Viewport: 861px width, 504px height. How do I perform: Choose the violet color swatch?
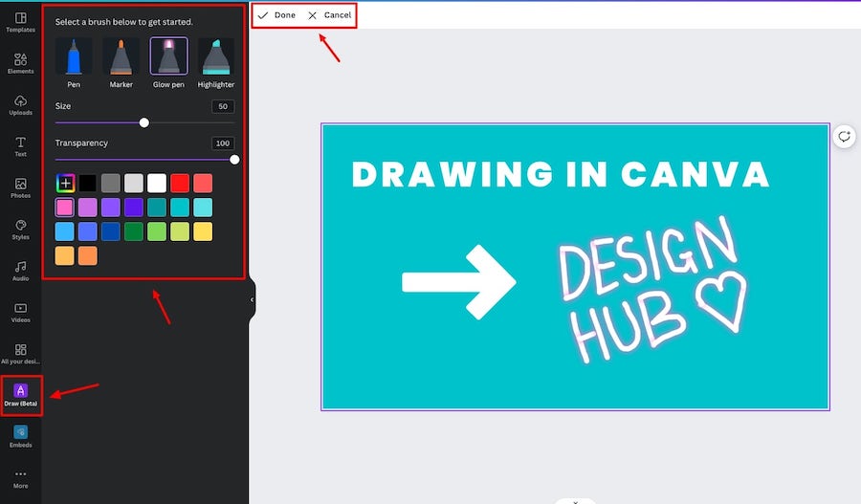tap(110, 208)
